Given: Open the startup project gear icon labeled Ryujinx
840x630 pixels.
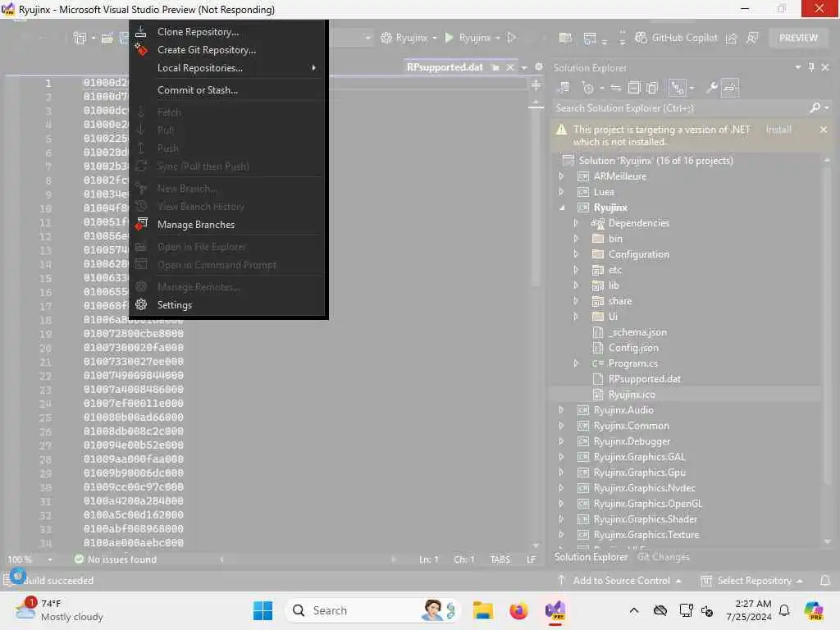Looking at the screenshot, I should point(386,38).
